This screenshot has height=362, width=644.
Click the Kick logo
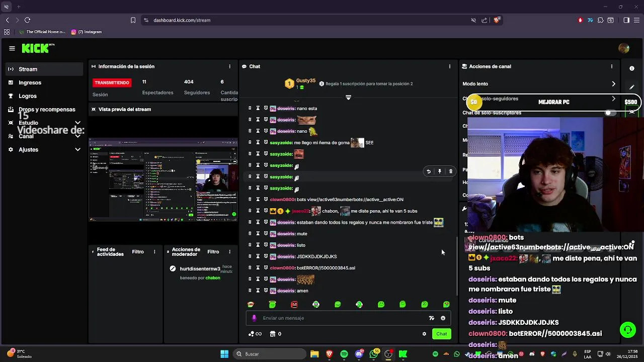[x=38, y=48]
